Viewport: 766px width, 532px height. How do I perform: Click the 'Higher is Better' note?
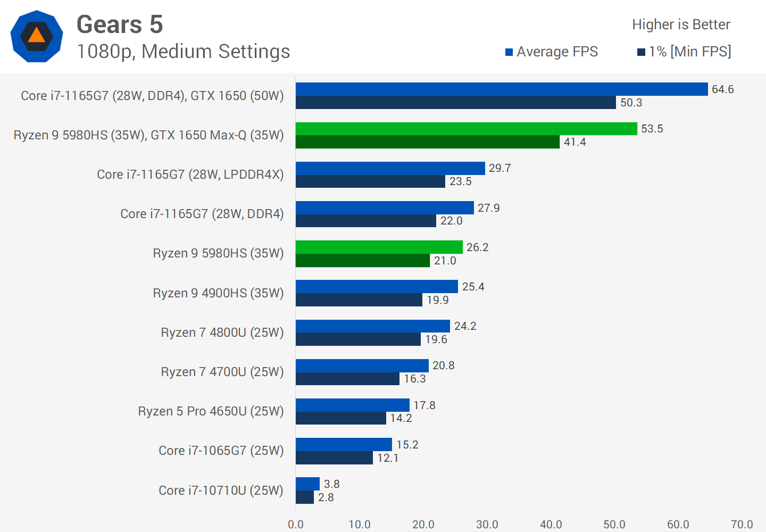coord(681,24)
